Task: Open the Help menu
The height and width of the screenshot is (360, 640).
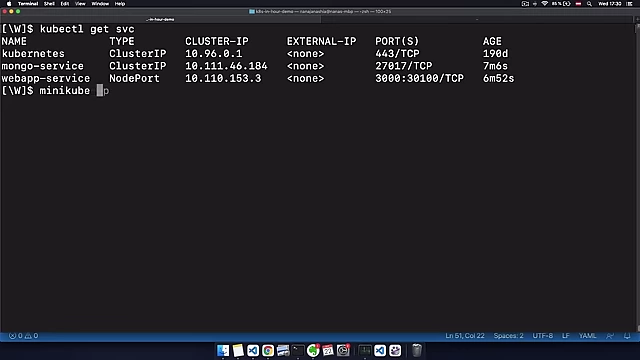Action: click(x=120, y=4)
